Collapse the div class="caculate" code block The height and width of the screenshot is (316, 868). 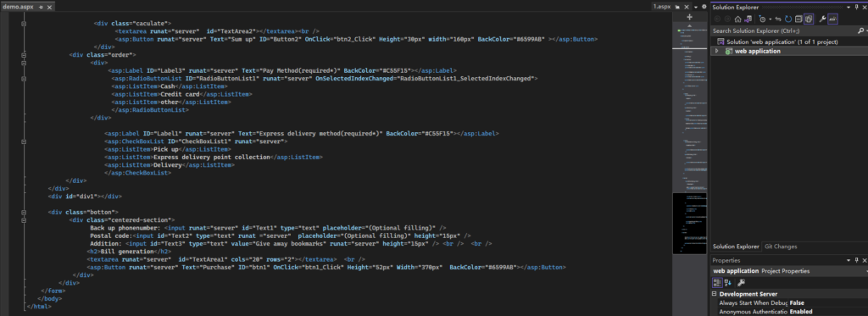click(x=23, y=24)
